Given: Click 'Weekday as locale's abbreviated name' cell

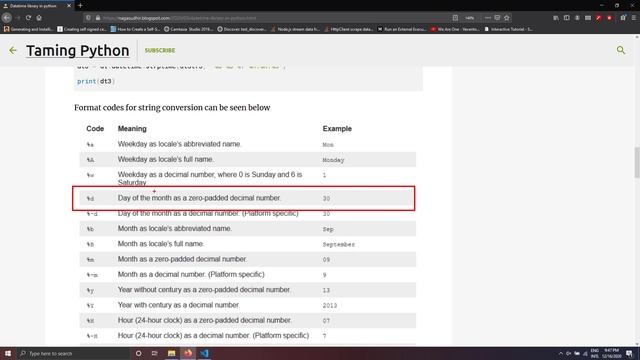Looking at the screenshot, I should [x=180, y=144].
